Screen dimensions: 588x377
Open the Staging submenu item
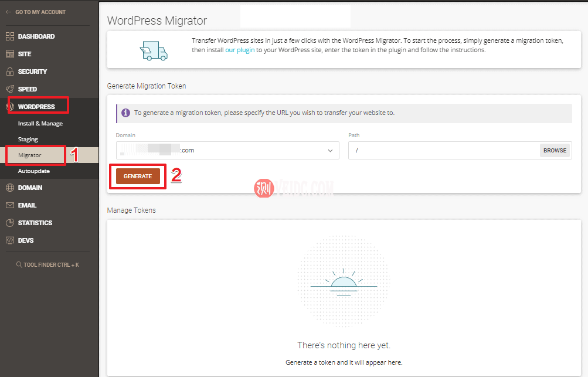[28, 139]
